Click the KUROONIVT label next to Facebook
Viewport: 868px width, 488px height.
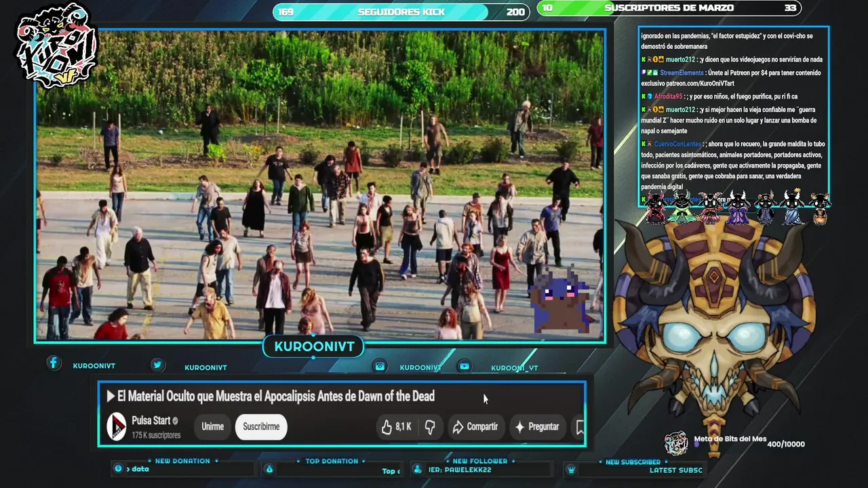(94, 366)
